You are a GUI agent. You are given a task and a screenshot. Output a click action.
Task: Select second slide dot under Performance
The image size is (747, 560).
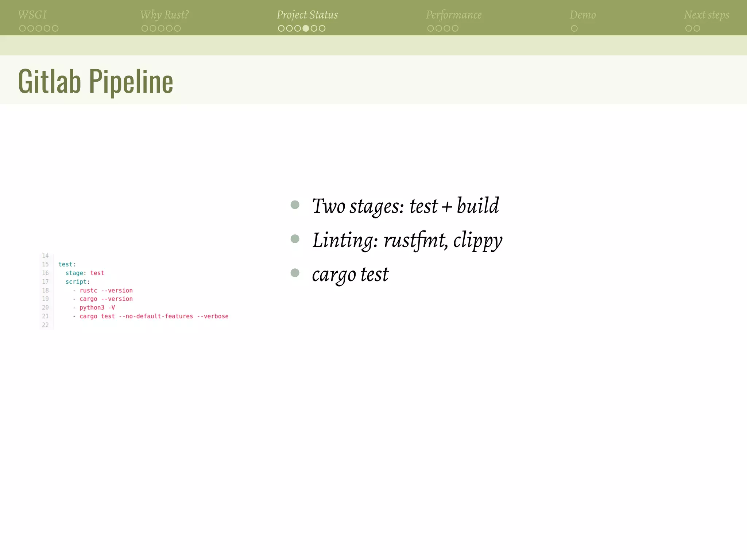coord(439,28)
